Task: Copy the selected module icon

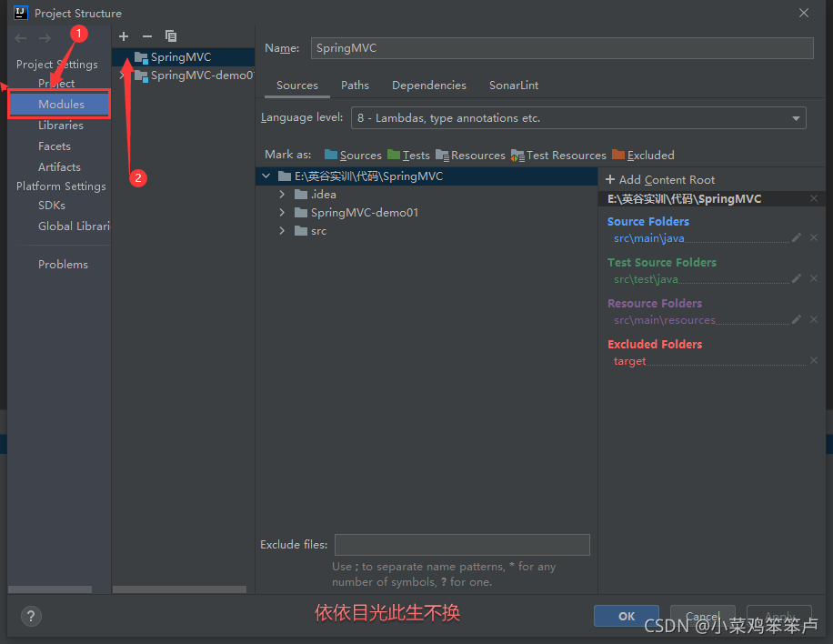Action: 171,36
